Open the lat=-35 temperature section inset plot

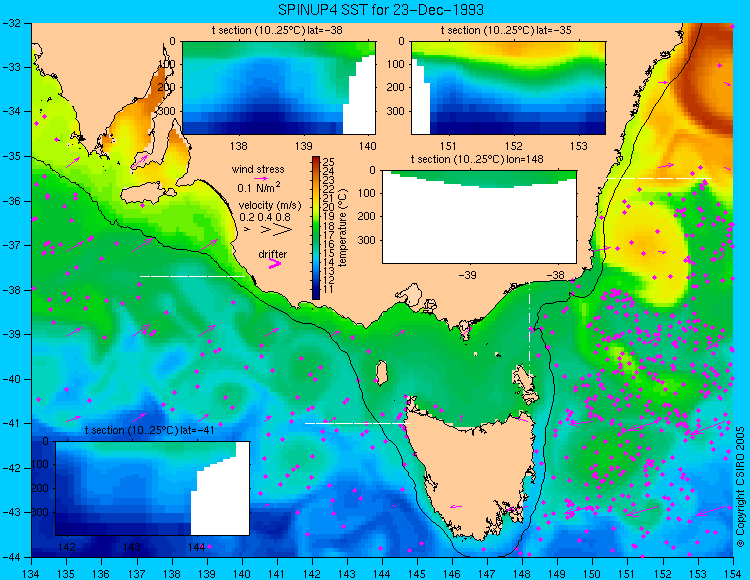[508, 88]
